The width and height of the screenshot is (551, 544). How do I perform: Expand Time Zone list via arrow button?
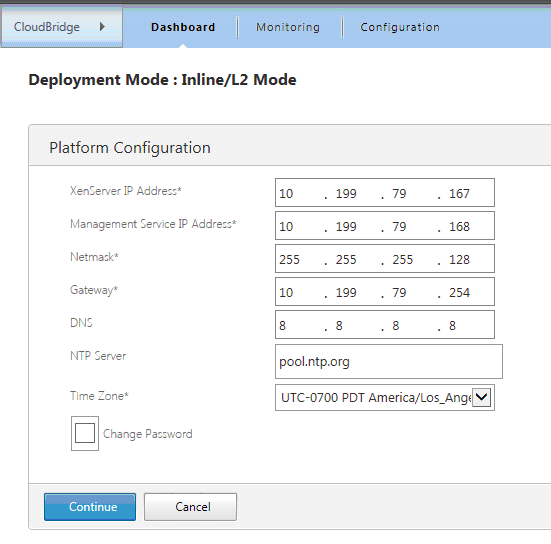coord(481,397)
